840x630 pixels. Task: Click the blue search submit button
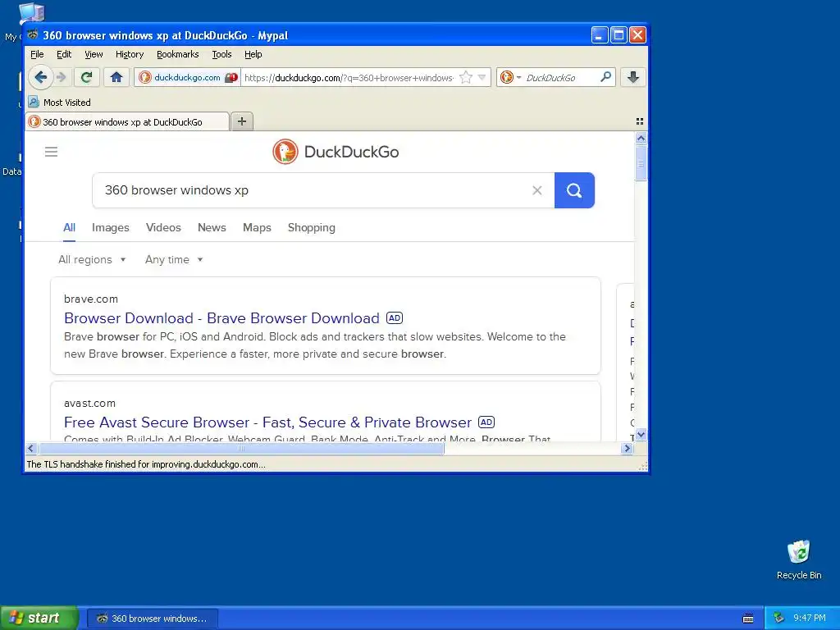574,190
